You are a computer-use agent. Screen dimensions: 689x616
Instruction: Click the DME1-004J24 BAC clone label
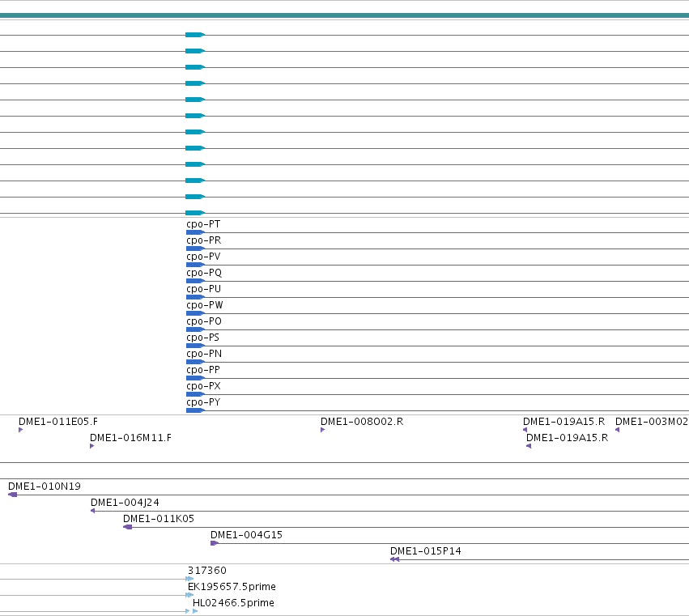125,503
